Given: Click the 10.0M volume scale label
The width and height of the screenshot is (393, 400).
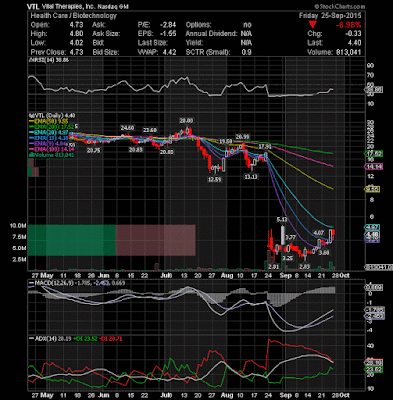Looking at the screenshot, I should tap(18, 226).
